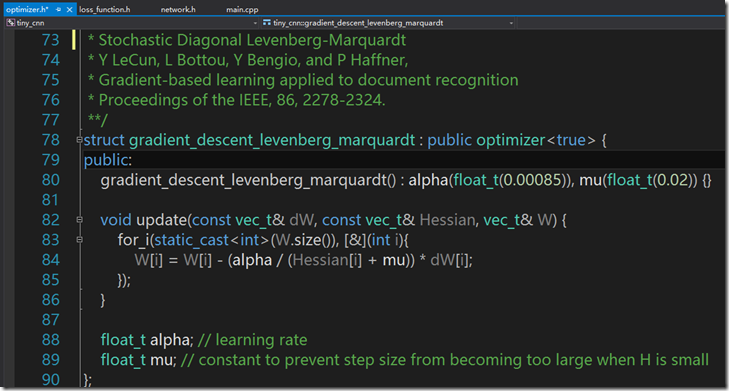Image resolution: width=729 pixels, height=391 pixels.
Task: Pin the optimizer.h tab
Action: point(59,9)
